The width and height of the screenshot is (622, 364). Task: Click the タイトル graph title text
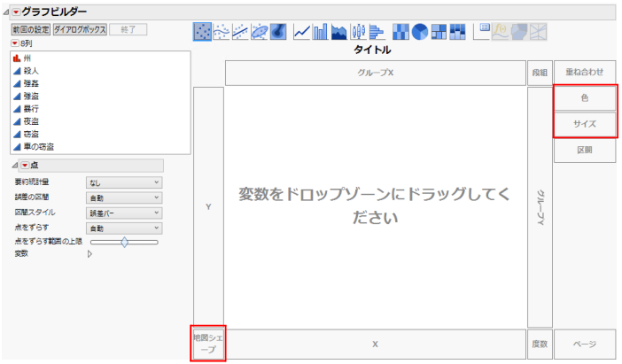click(372, 50)
